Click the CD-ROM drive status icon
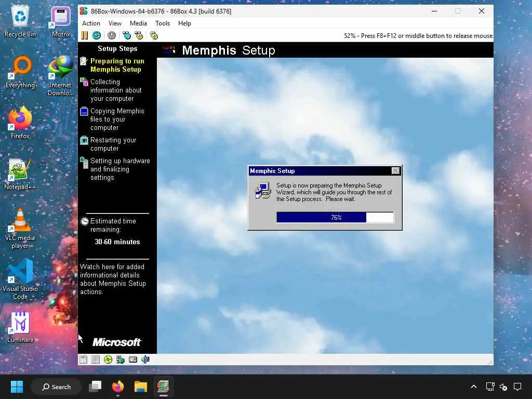The image size is (532, 399). 108,360
